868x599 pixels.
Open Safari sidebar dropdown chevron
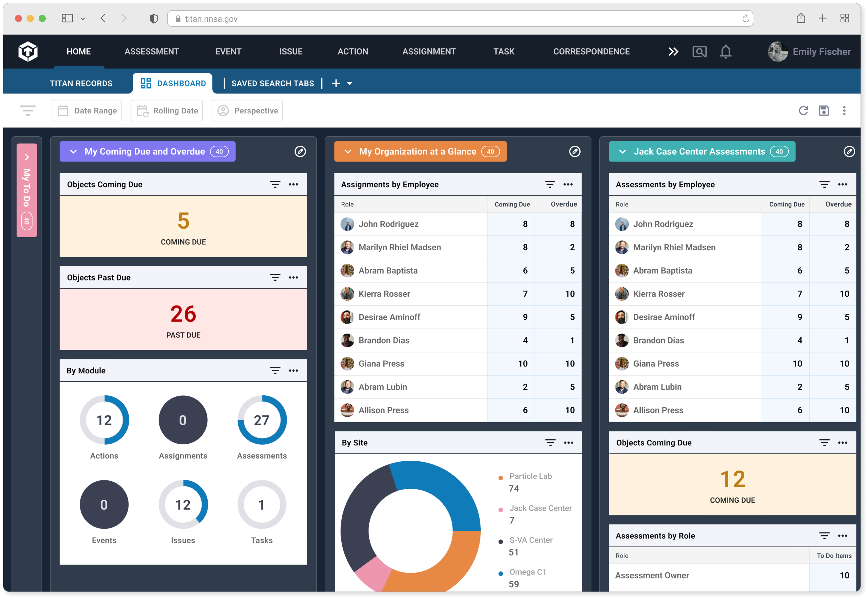[x=83, y=19]
